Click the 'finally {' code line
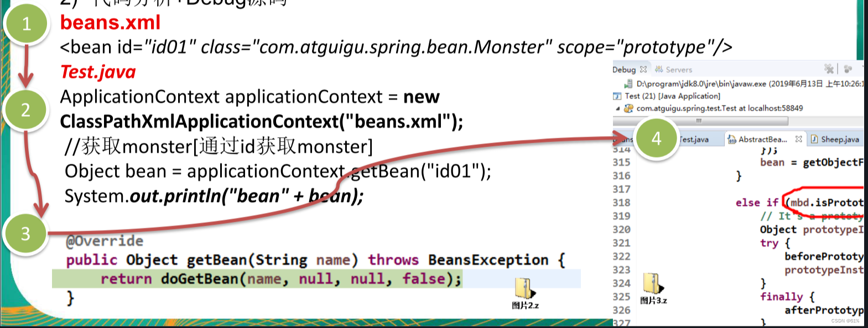Viewport: 868px width, 328px height. 787,297
